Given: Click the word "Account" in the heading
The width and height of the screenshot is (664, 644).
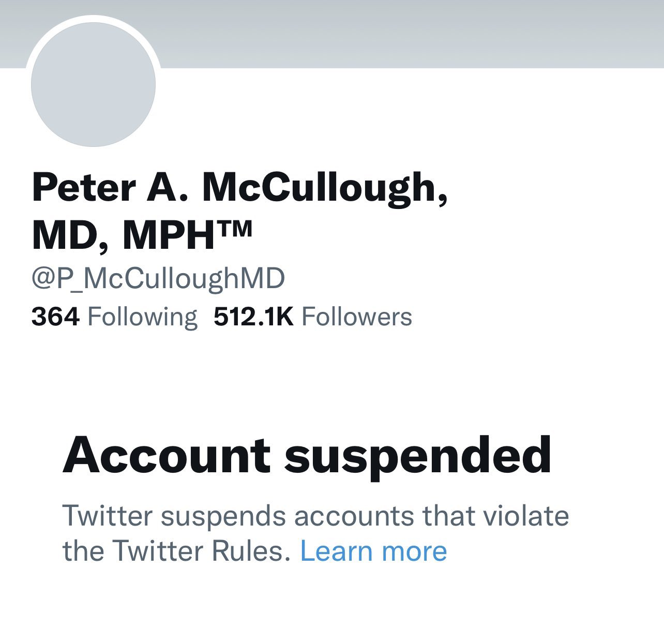Looking at the screenshot, I should (x=167, y=455).
